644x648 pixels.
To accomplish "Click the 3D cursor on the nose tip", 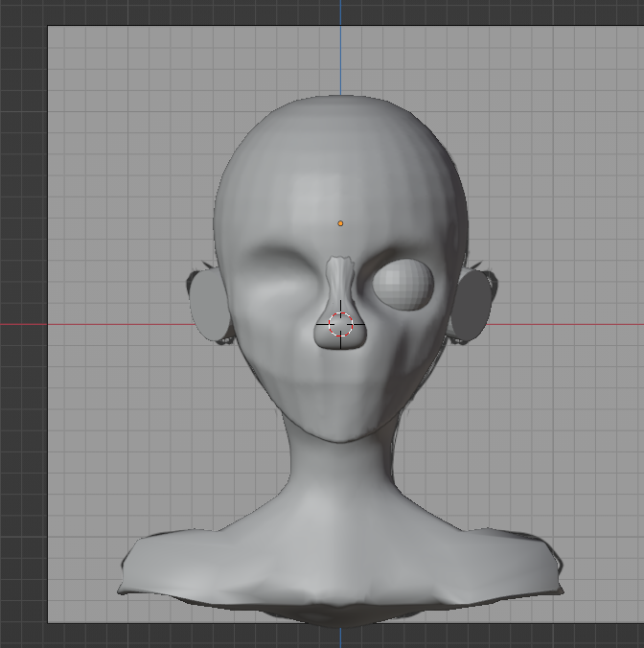I will pyautogui.click(x=340, y=325).
